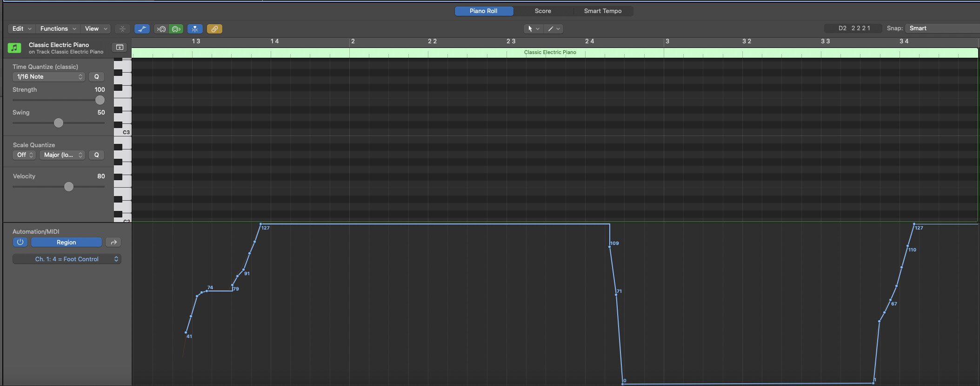Image resolution: width=980 pixels, height=386 pixels.
Task: Toggle the yellow Link button
Action: [214, 29]
